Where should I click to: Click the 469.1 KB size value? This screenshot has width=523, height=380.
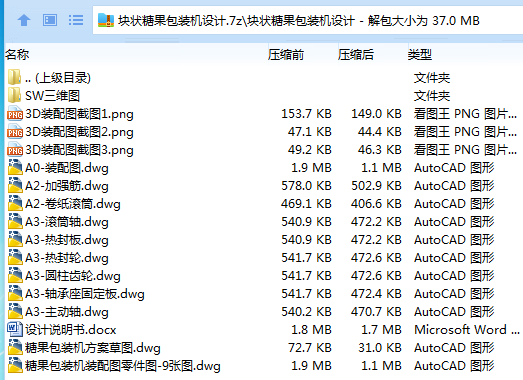click(306, 204)
